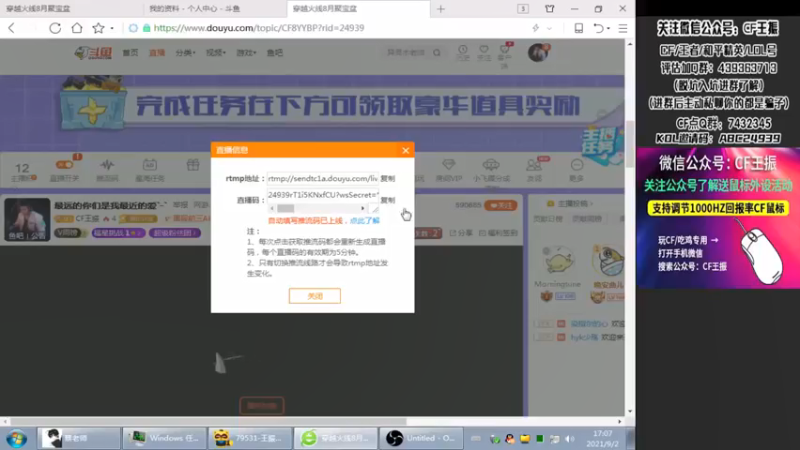Click the orange 关注 follow button
Screen dimensions: 800x450
click(501, 205)
